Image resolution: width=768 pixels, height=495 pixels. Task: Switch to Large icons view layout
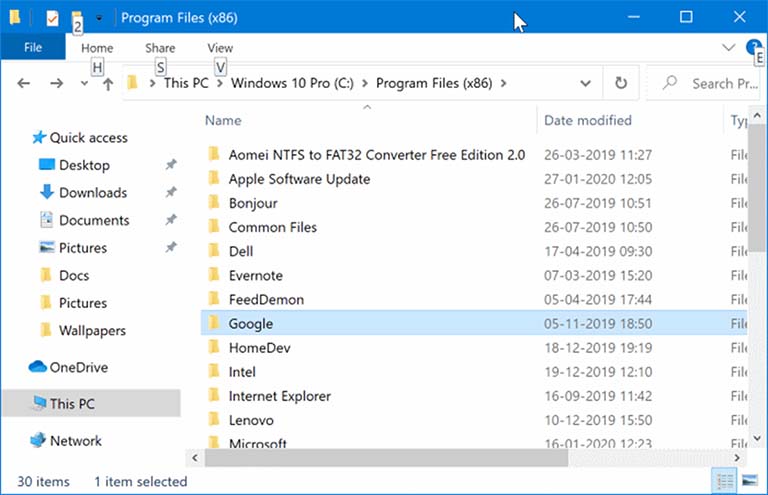(749, 481)
